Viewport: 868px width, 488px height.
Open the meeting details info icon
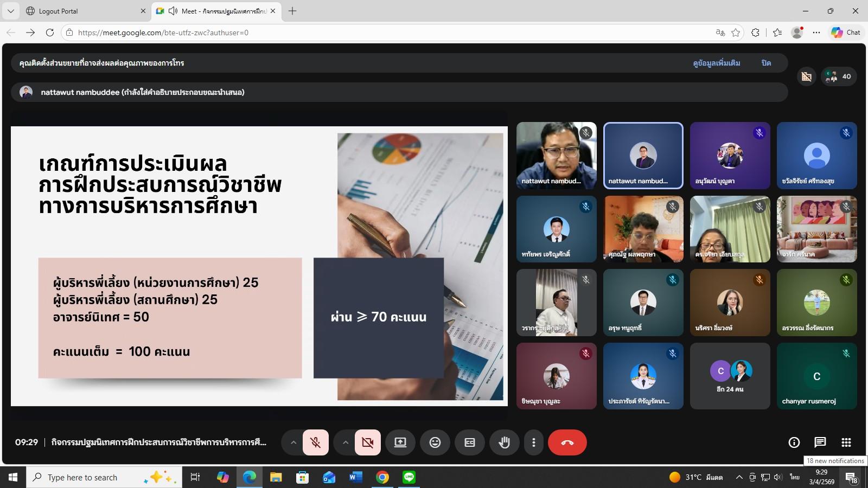point(794,442)
